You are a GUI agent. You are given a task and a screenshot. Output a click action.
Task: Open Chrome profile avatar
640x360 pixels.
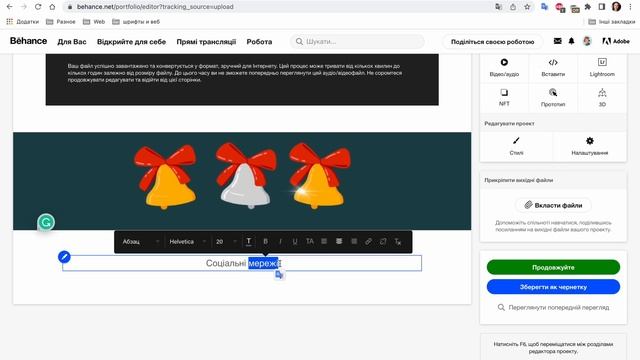point(616,7)
